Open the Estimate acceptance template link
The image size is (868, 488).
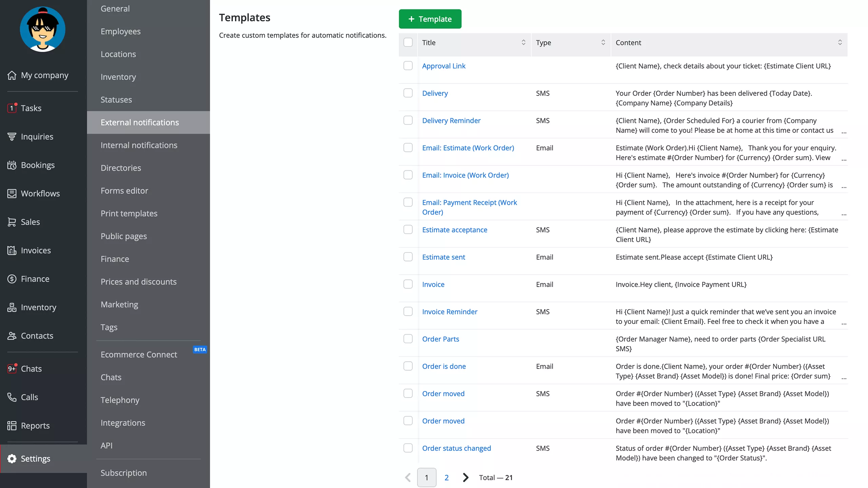pyautogui.click(x=454, y=230)
